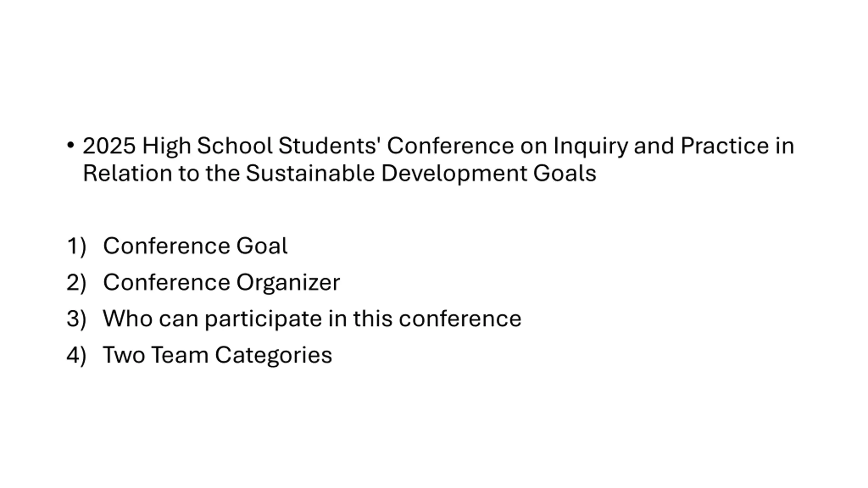868x488 pixels.
Task: Select the Conference Organizer list item
Action: 221,283
